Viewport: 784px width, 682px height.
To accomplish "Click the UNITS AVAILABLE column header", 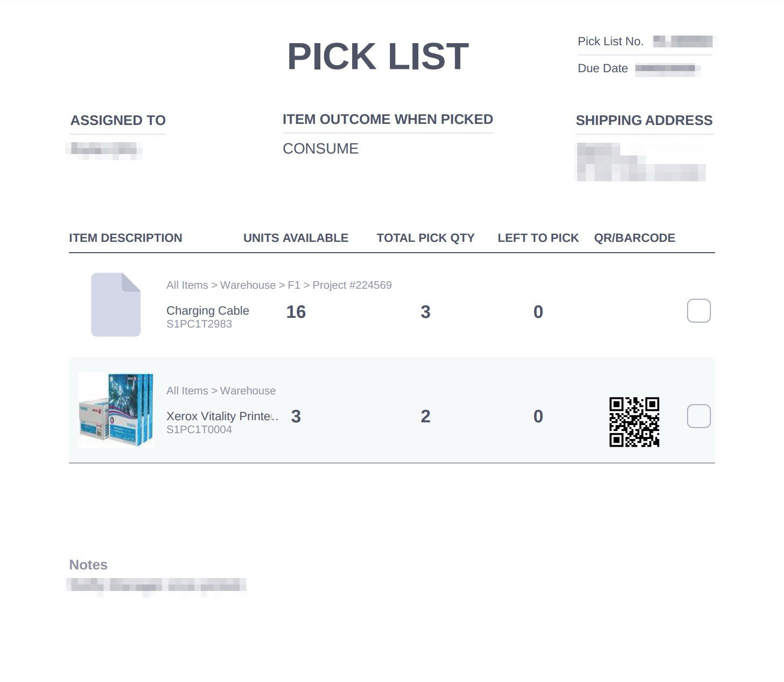I will (296, 238).
